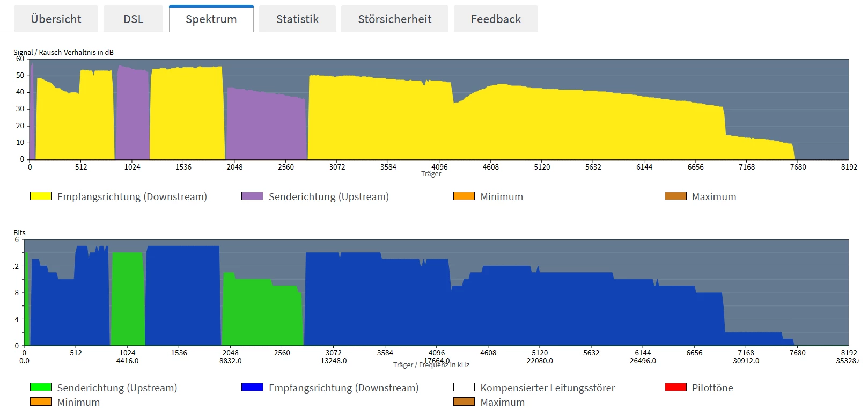Viewport: 868px width, 408px height.
Task: Click the 13248.0 frequency value
Action: (x=334, y=361)
